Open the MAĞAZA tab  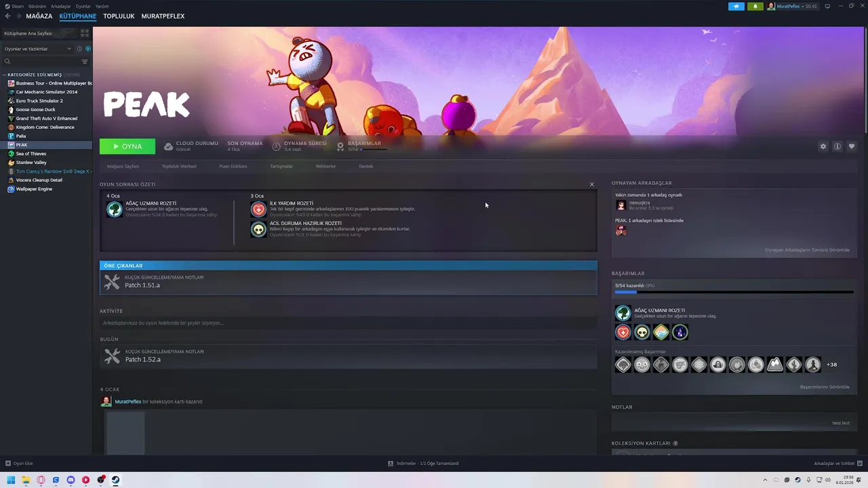39,16
